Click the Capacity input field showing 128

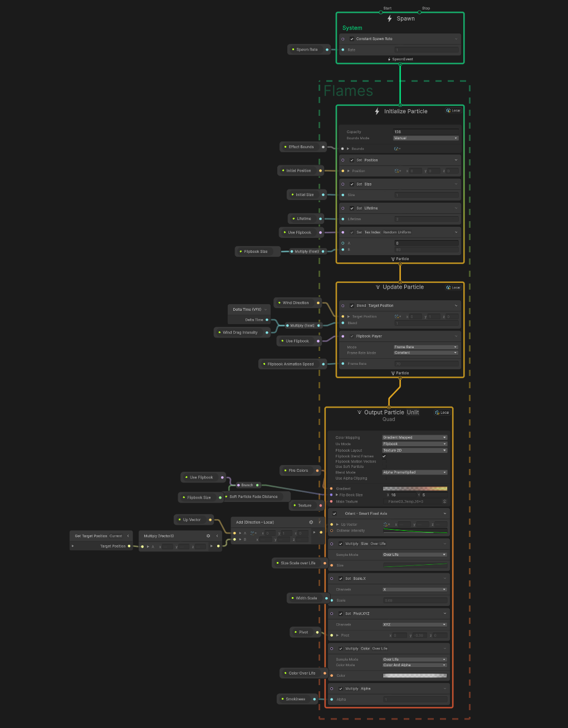coord(426,131)
